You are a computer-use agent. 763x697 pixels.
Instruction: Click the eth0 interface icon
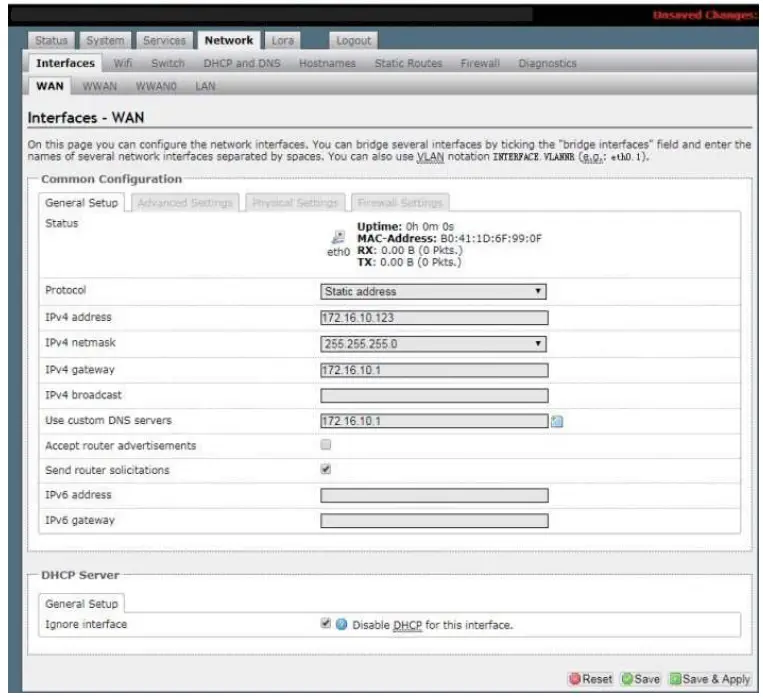(338, 238)
